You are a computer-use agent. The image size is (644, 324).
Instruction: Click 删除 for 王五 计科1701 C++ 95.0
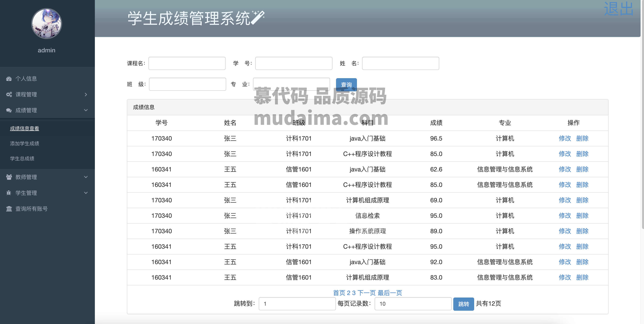[582, 246]
